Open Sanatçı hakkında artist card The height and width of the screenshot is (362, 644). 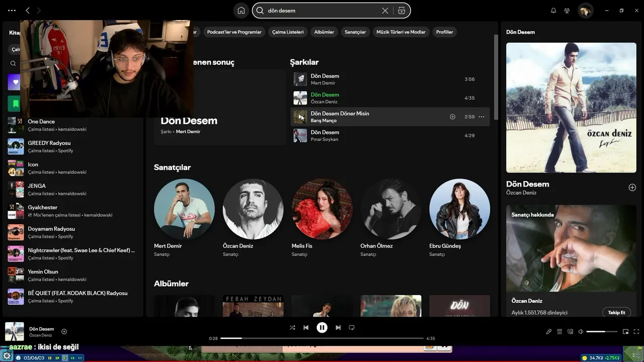coord(571,262)
